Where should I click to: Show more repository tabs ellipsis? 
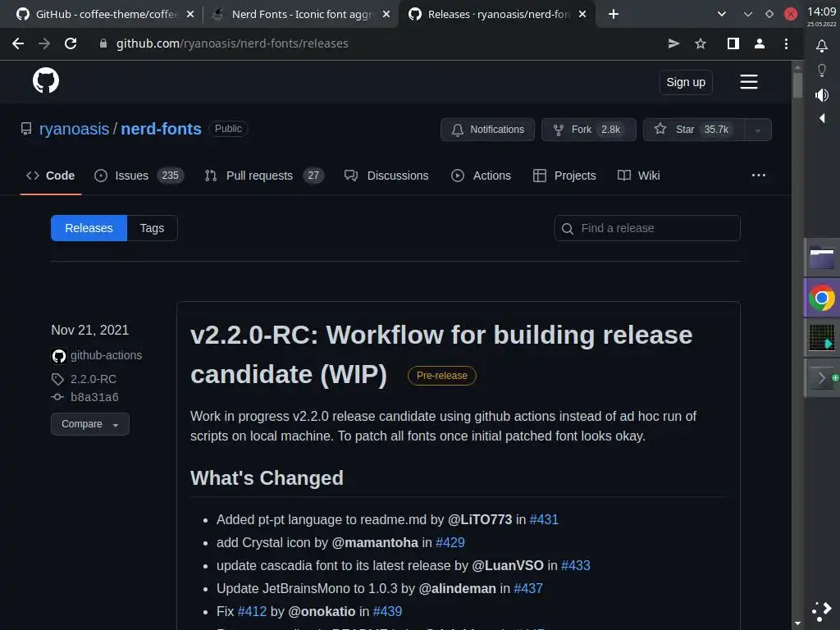coord(759,176)
